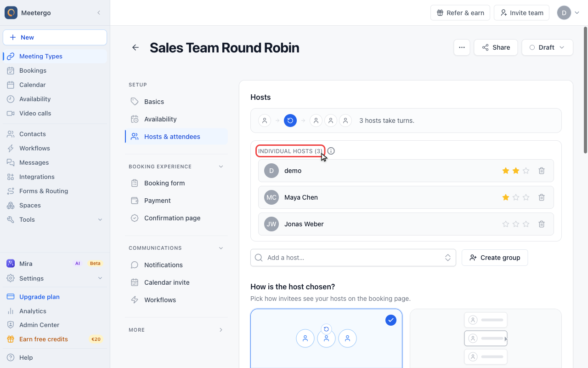The width and height of the screenshot is (588, 368).
Task: Delete the demo host with trash icon
Action: click(x=542, y=171)
